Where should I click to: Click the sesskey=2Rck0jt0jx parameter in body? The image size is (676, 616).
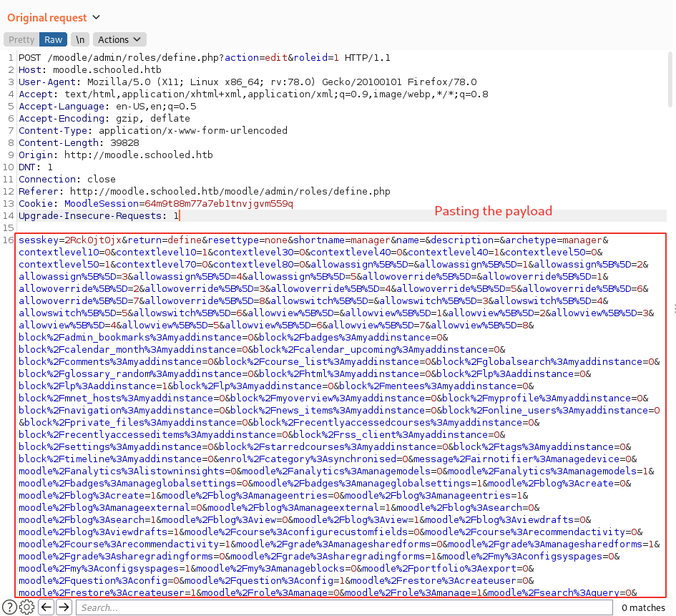point(70,240)
